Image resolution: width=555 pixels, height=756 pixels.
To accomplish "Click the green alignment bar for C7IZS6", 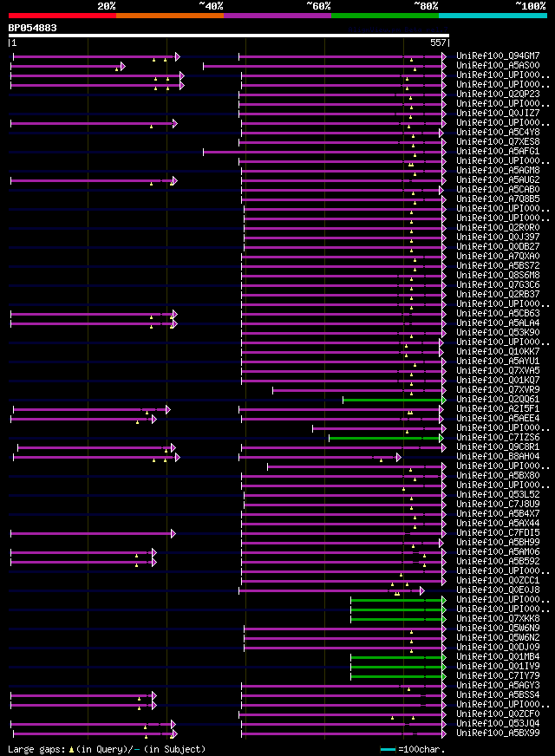I will [x=386, y=439].
